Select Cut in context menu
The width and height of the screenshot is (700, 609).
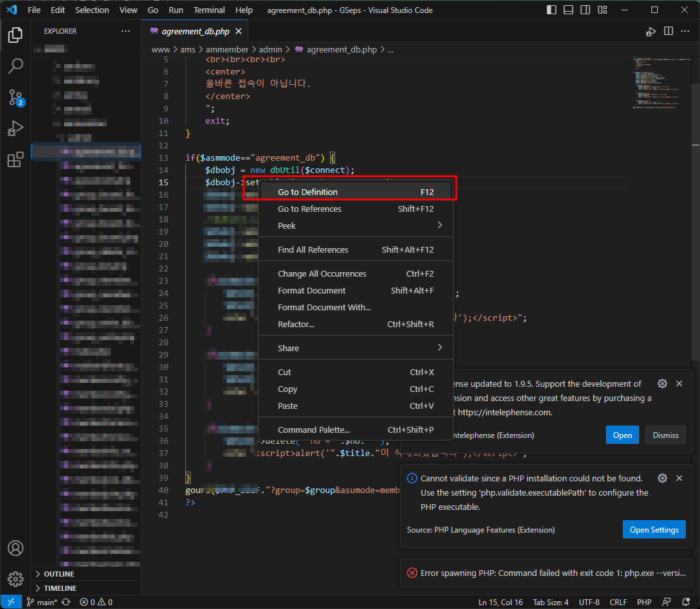click(356, 372)
